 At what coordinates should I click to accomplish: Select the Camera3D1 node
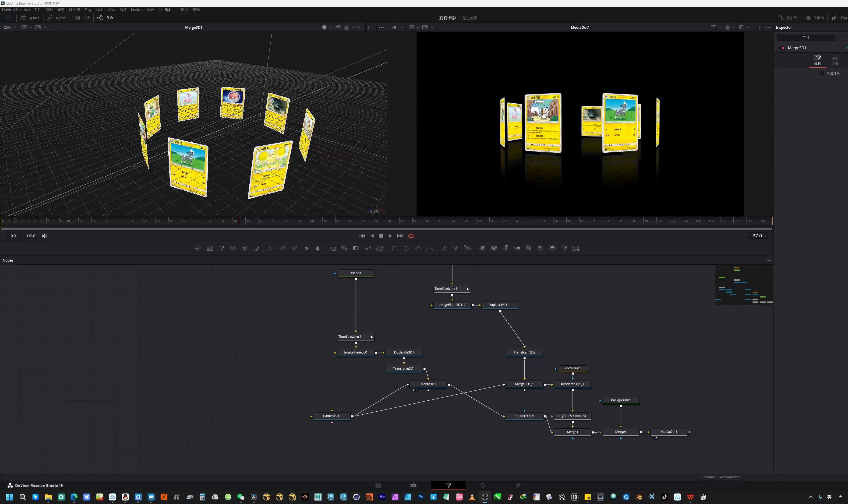pos(332,416)
